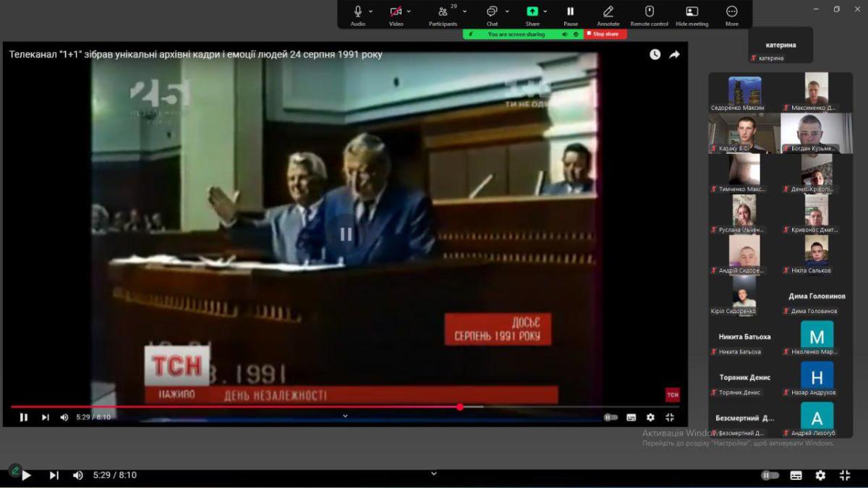The width and height of the screenshot is (868, 488).
Task: Click the YouTube Watch later clock icon
Action: 655,54
